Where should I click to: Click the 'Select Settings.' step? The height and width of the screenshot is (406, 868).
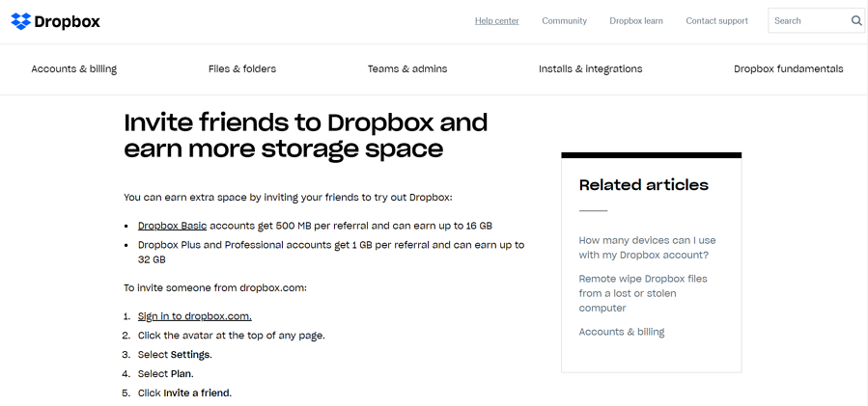tap(175, 355)
